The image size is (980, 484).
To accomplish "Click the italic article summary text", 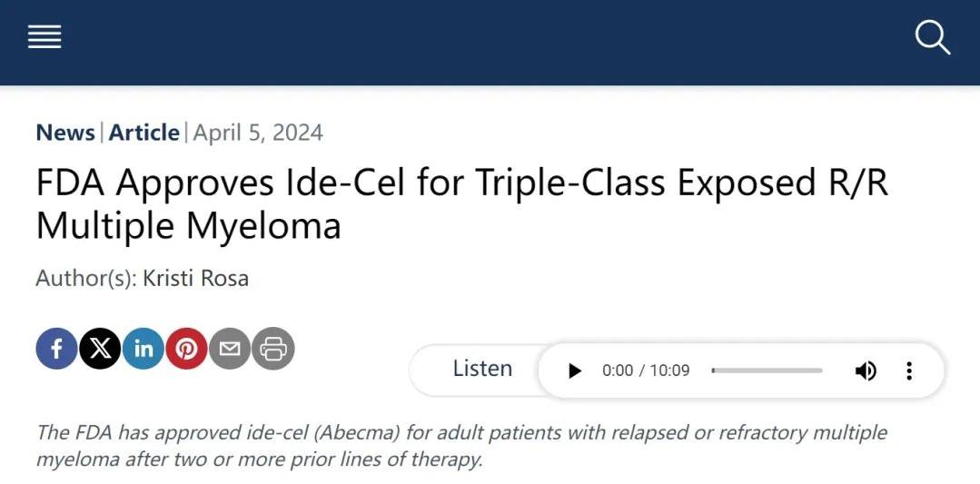I will [x=461, y=445].
